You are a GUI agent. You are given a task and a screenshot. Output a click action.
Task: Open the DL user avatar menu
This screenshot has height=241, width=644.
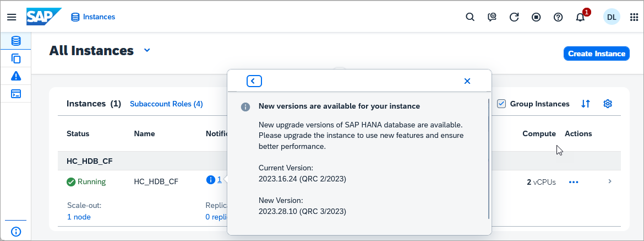tap(612, 17)
